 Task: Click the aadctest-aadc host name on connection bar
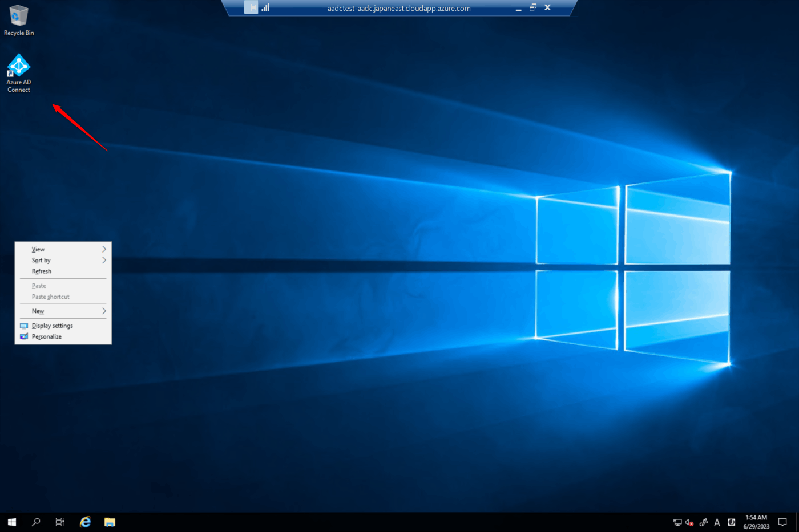coord(399,8)
